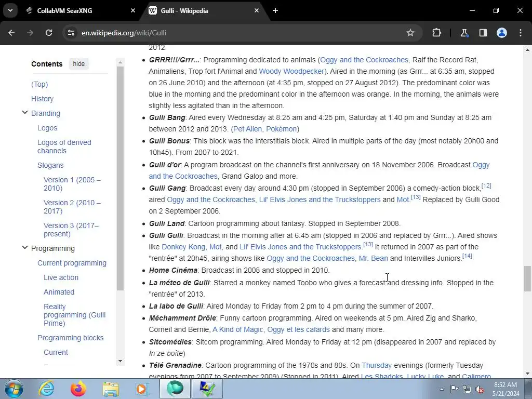Go forward to the next page
The width and height of the screenshot is (532, 399).
pos(30,33)
